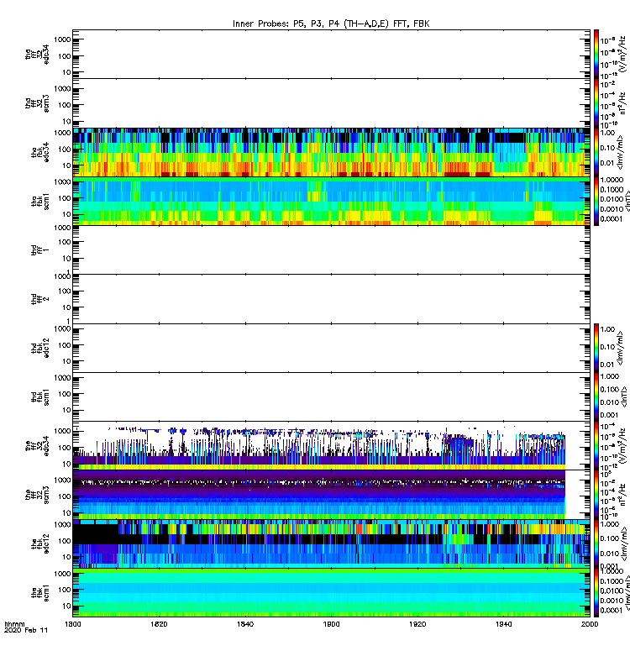The height and width of the screenshot is (672, 630).
Task: Click the tha fff 32 edc34 panel label
Action: coord(37,54)
